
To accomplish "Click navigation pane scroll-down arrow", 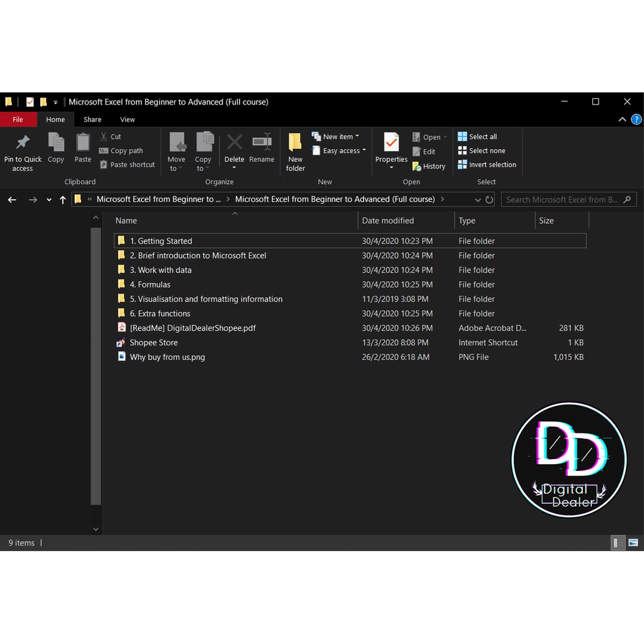I will (96, 529).
